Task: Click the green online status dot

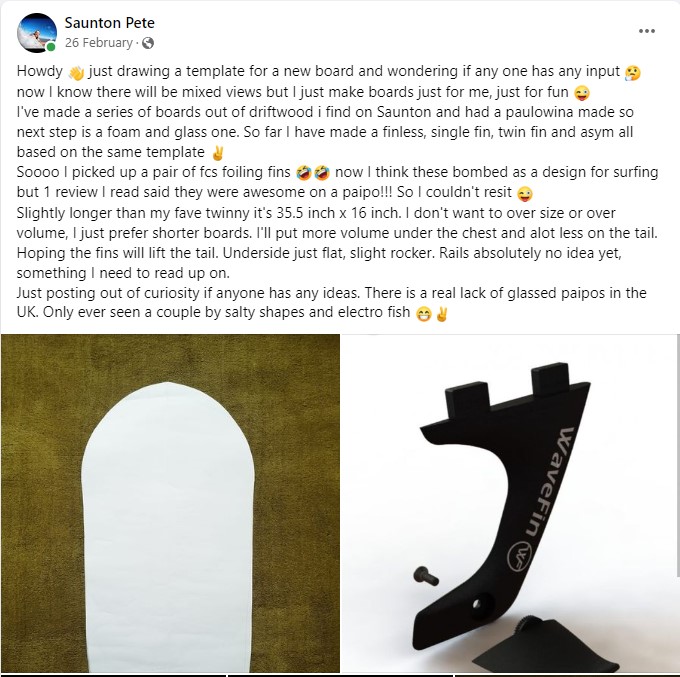Action: pyautogui.click(x=51, y=47)
